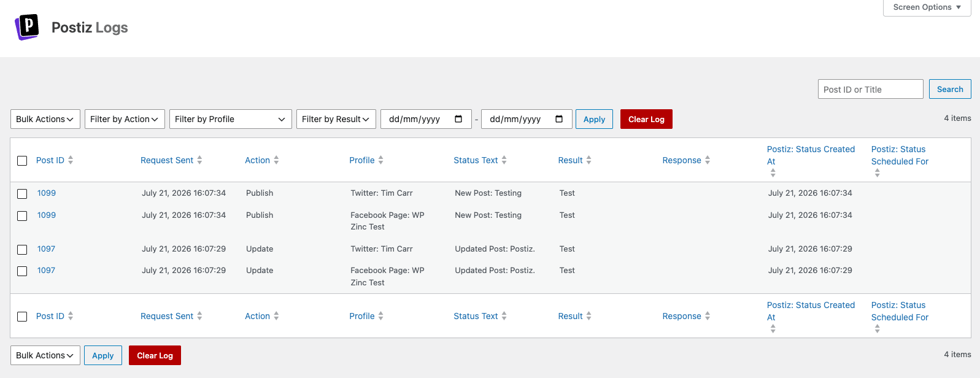Check the 1097 Twitter: Tim Carr row

(22, 250)
